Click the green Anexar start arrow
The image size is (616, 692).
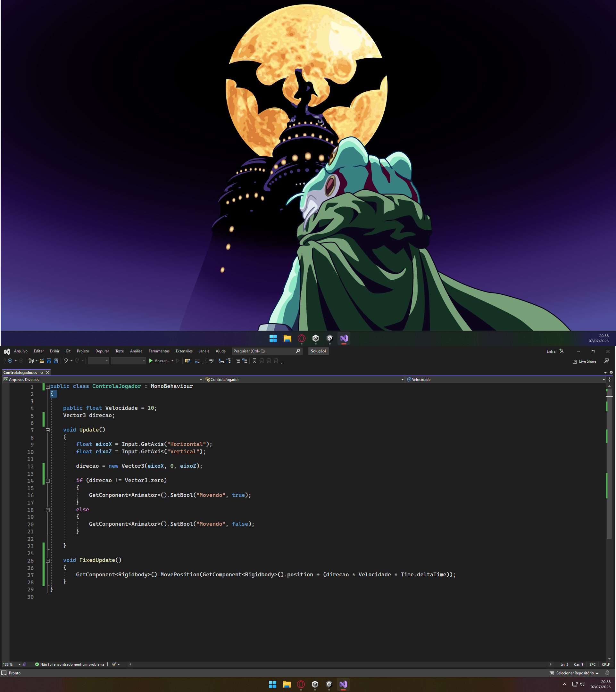pos(151,361)
